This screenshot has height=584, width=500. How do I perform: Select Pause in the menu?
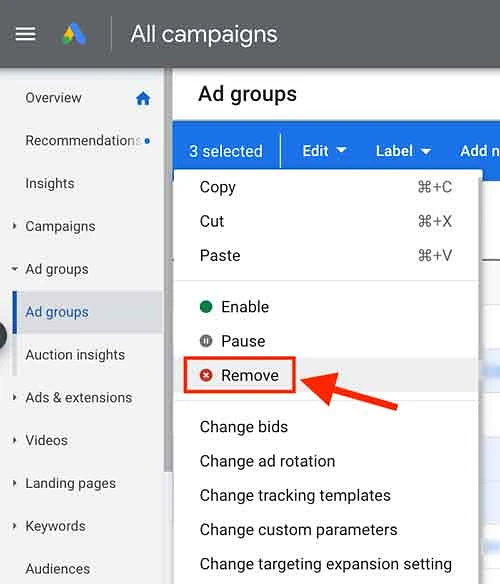coord(326,341)
